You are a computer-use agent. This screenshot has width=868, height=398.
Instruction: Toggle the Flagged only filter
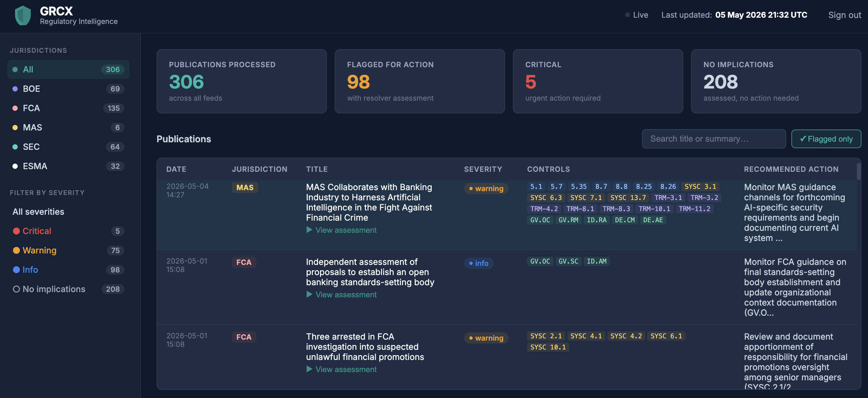click(826, 139)
